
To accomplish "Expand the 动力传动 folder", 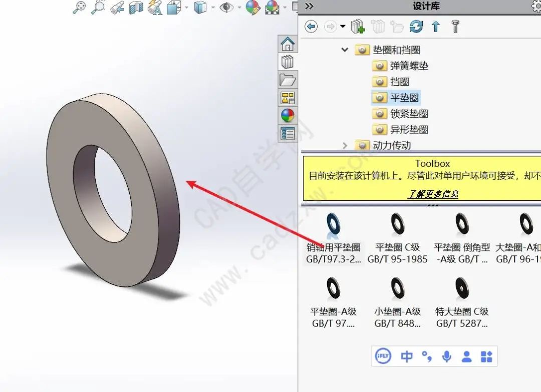I will click(x=345, y=146).
